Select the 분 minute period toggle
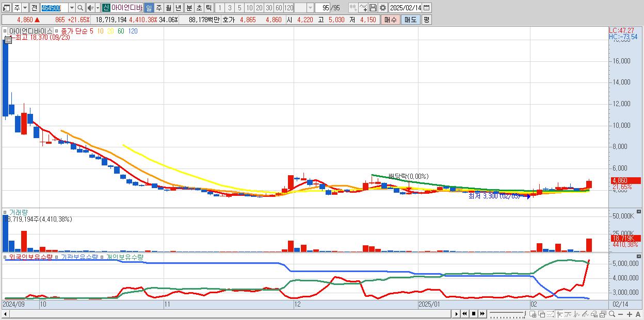The image size is (644, 320). pos(189,8)
